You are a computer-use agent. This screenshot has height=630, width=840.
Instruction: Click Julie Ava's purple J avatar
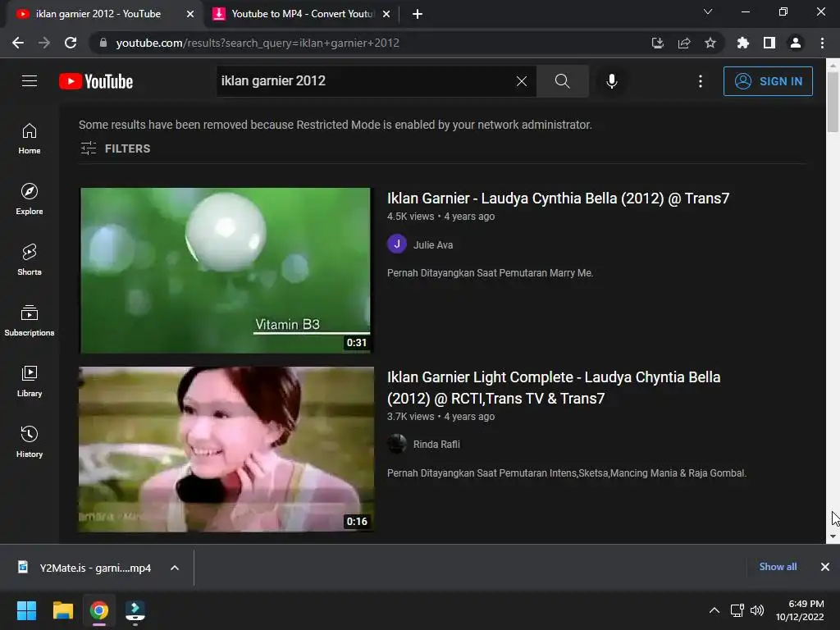pos(397,244)
